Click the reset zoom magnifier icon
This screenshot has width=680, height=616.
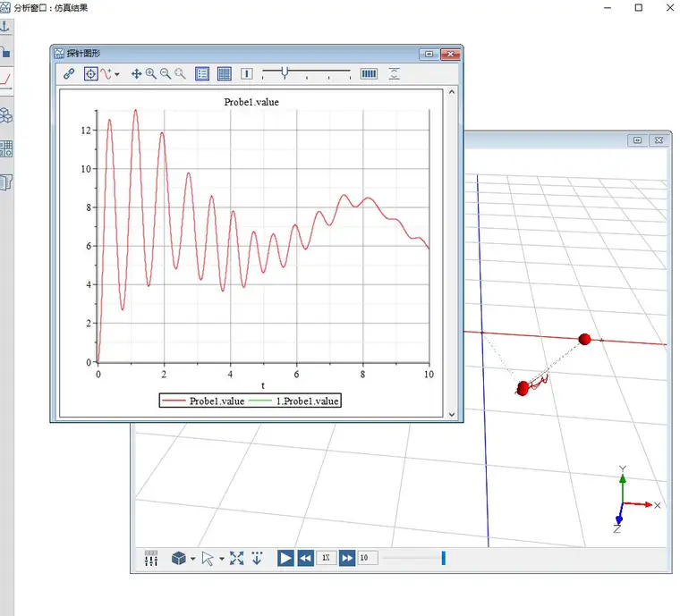tap(180, 73)
